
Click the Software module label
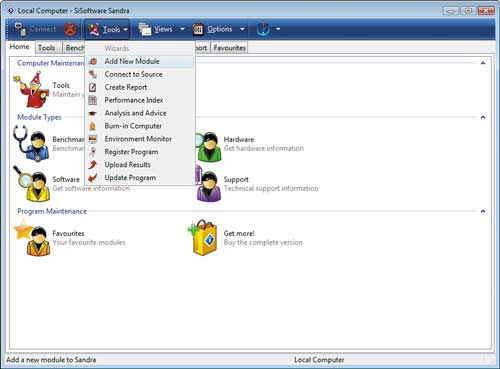pos(66,179)
